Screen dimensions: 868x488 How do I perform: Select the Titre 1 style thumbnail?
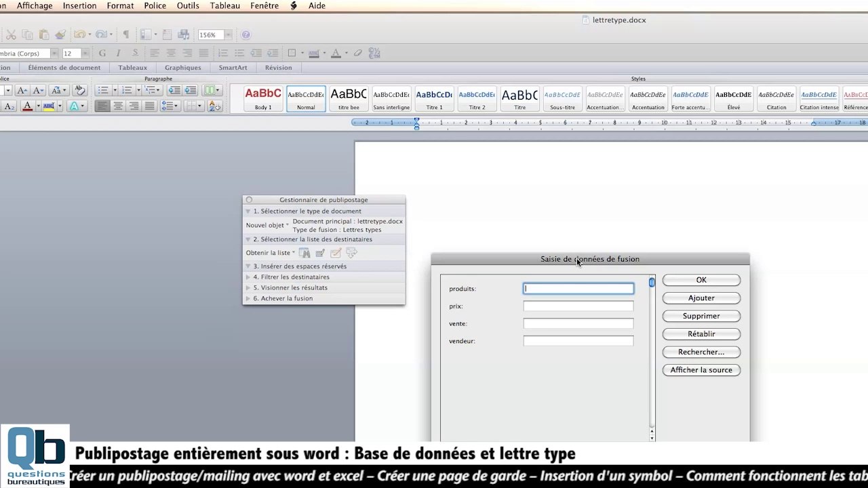(434, 99)
